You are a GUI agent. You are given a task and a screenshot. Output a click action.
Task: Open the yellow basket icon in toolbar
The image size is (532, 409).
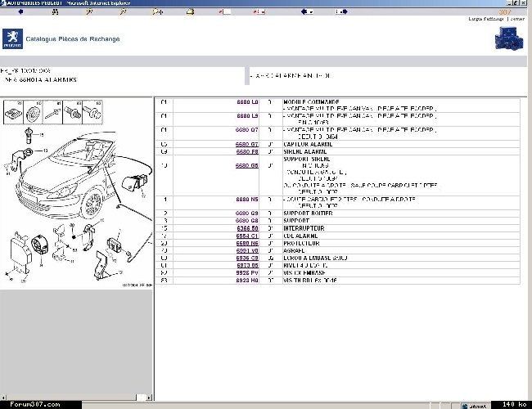click(x=191, y=12)
